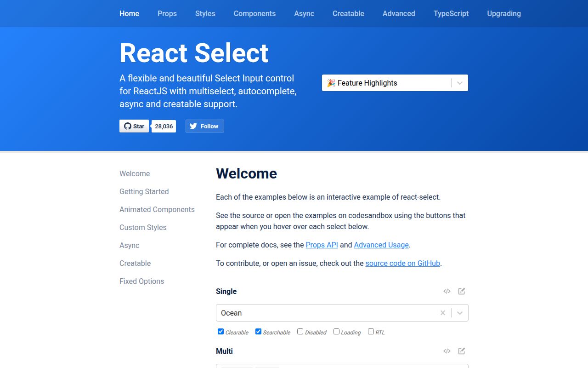Image resolution: width=588 pixels, height=368 pixels.
Task: Switch to the Components page
Action: [x=254, y=13]
